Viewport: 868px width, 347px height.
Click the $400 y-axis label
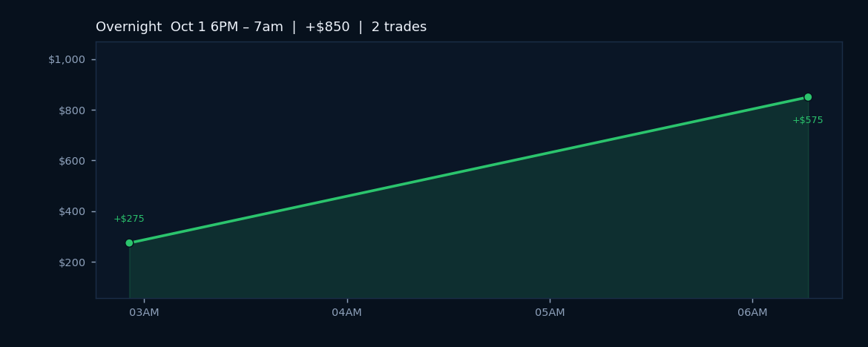click(71, 211)
